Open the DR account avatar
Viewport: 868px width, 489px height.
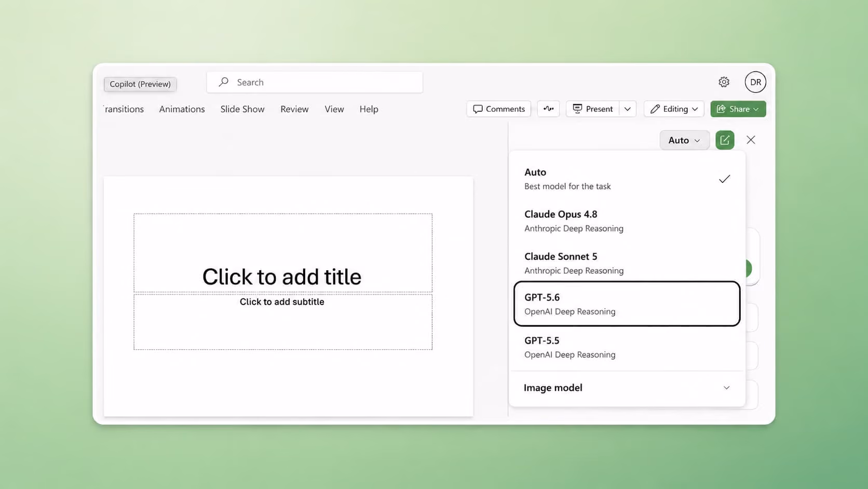[x=755, y=82]
